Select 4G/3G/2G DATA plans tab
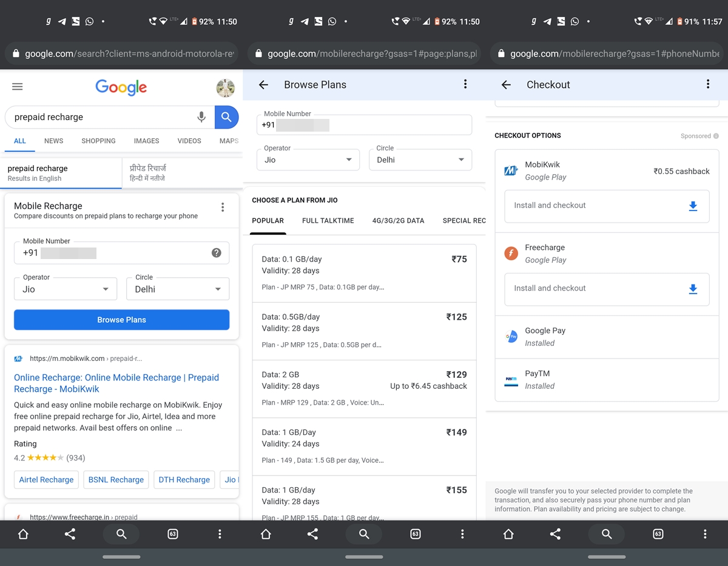The height and width of the screenshot is (566, 728). click(x=399, y=221)
